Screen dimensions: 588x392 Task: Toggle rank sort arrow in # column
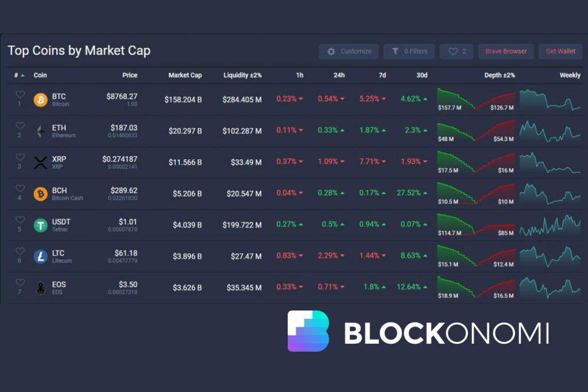(22, 75)
